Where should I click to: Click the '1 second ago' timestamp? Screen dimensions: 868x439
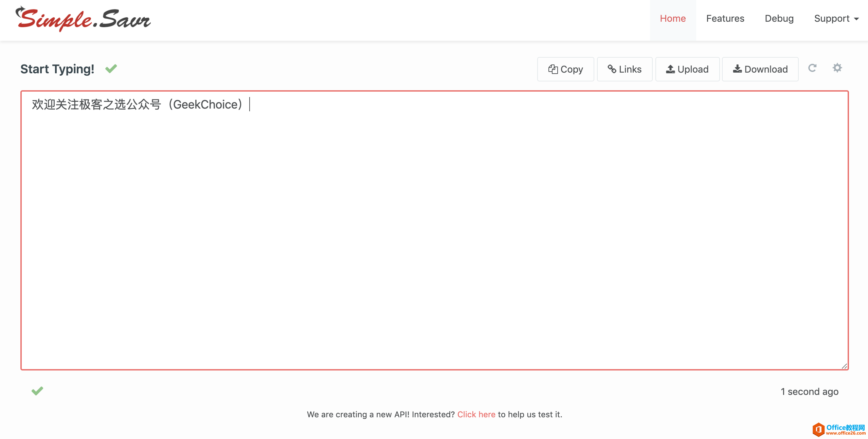pos(809,392)
